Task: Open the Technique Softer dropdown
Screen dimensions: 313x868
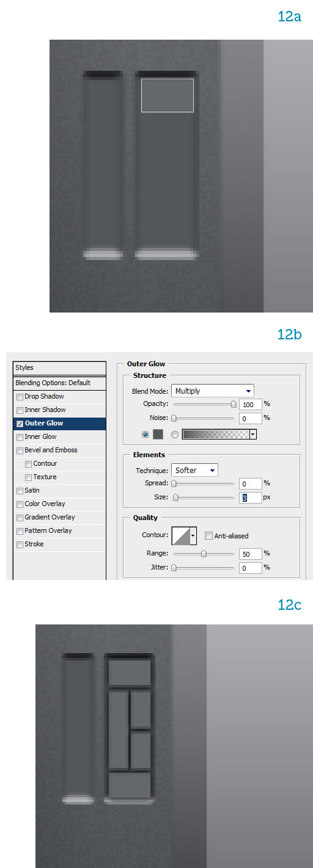Action: [x=194, y=470]
